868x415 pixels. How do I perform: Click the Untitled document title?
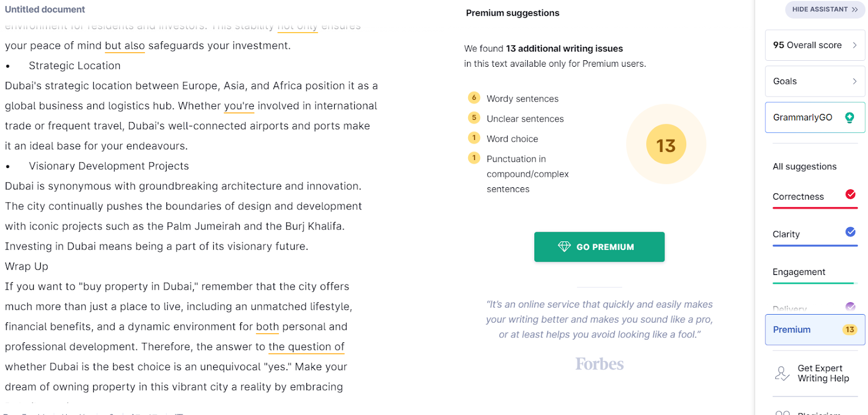click(45, 9)
